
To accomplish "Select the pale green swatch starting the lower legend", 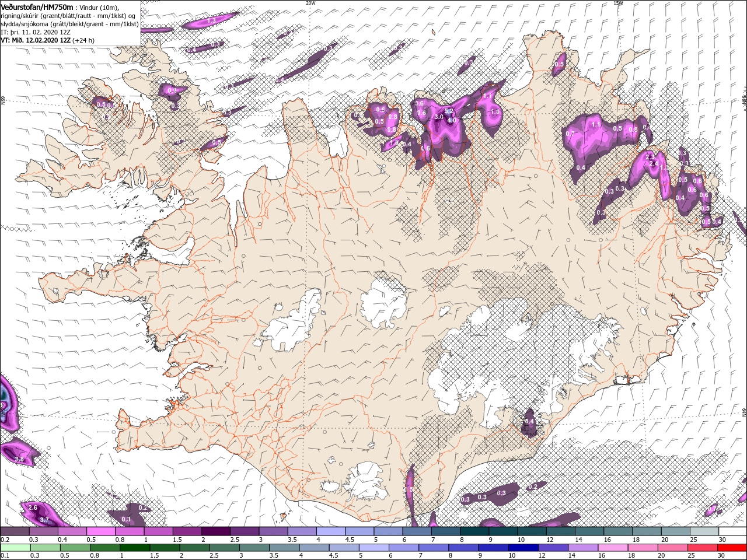I will pos(14,548).
